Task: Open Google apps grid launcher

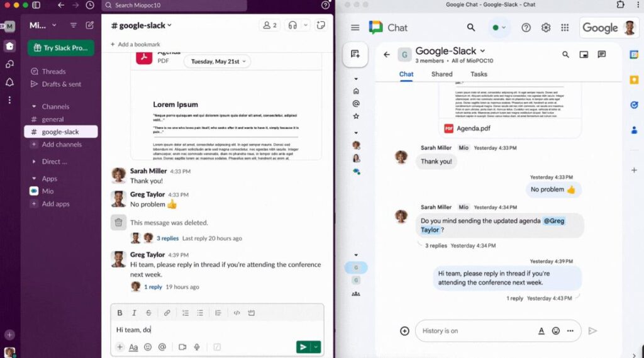Action: click(x=565, y=28)
